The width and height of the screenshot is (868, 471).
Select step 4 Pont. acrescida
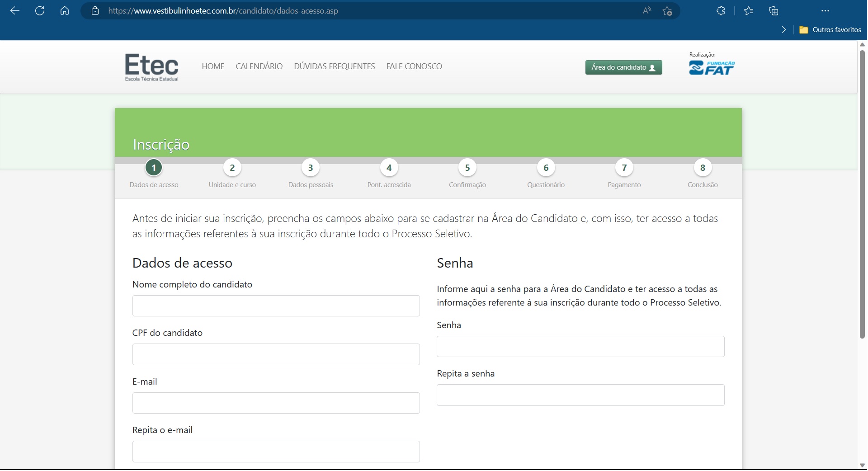pos(389,168)
